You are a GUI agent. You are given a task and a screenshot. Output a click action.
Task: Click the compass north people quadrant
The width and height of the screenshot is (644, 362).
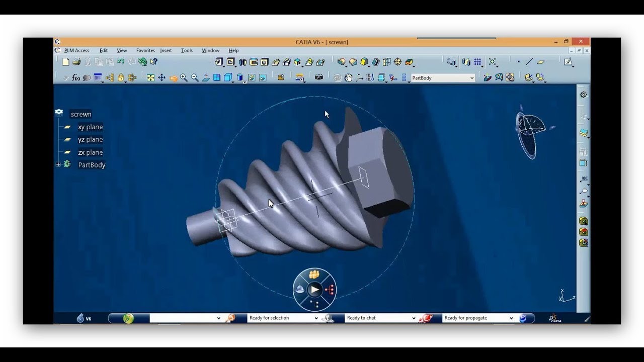314,275
